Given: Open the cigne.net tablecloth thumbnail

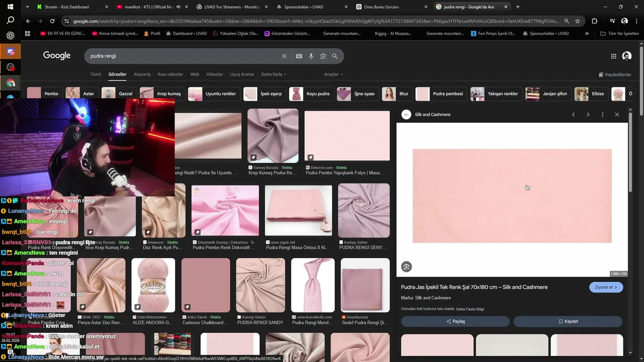Looking at the screenshot, I should coord(298,211).
